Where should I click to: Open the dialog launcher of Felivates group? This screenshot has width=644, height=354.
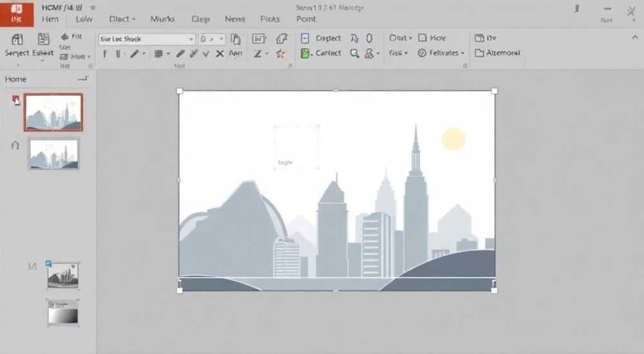click(465, 65)
